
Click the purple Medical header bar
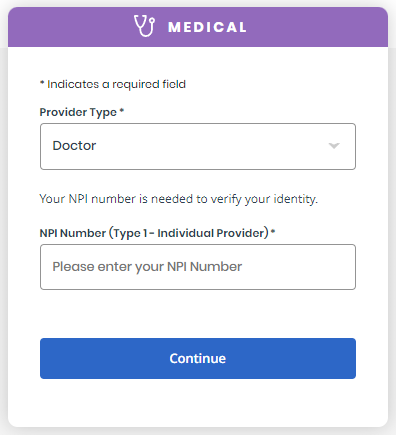198,27
